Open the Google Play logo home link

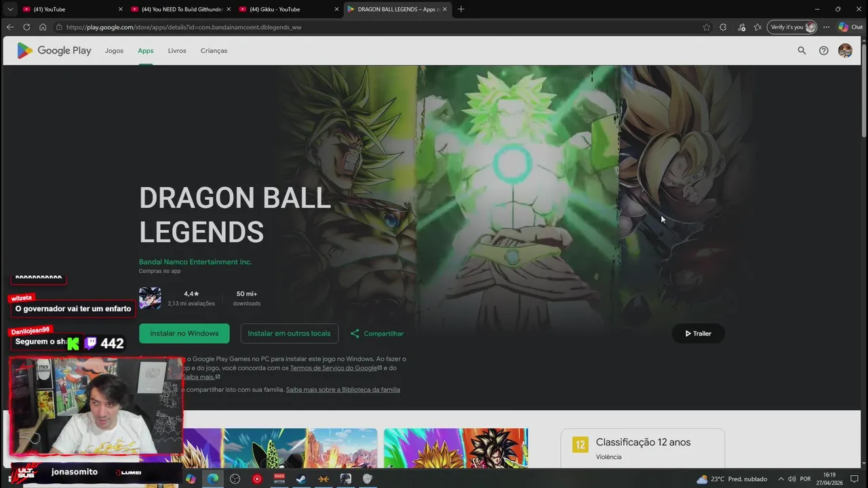click(x=54, y=51)
